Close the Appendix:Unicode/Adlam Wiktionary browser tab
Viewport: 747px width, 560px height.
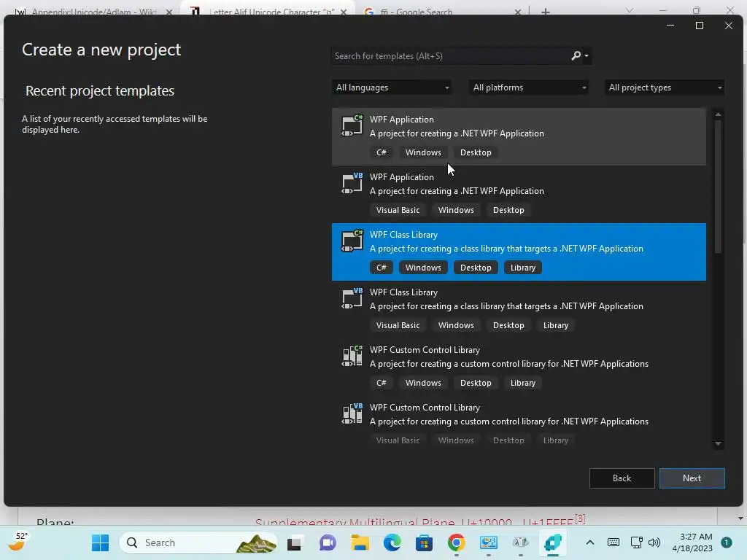[169, 12]
